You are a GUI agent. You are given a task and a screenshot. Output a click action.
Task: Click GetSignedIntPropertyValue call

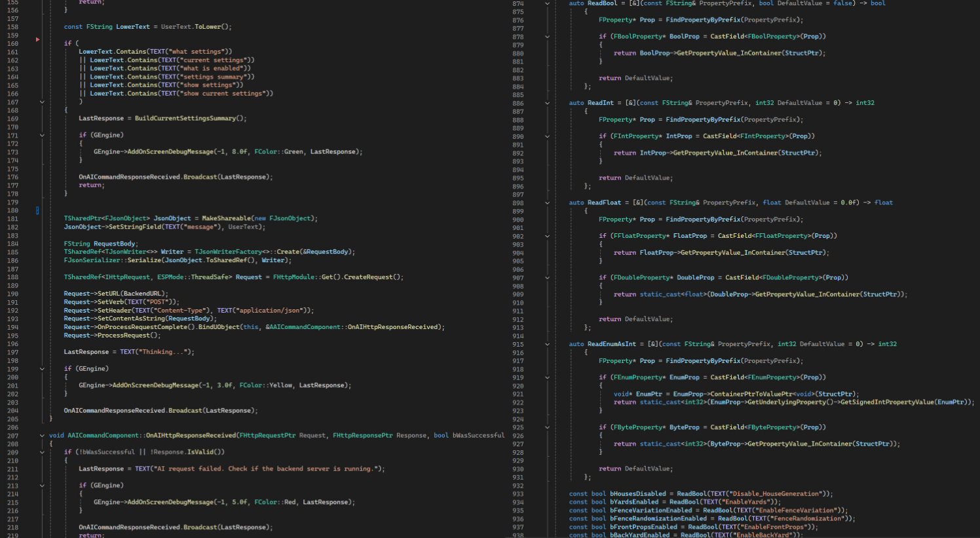click(x=888, y=402)
